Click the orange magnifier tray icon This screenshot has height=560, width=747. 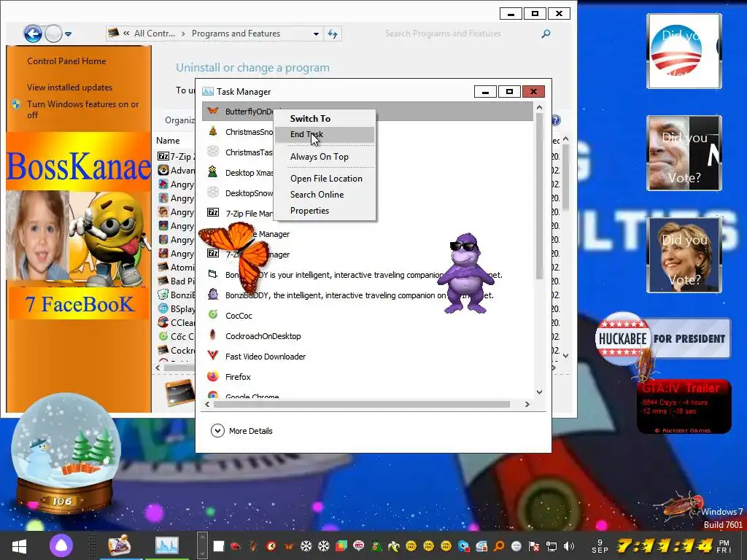pyautogui.click(x=499, y=546)
